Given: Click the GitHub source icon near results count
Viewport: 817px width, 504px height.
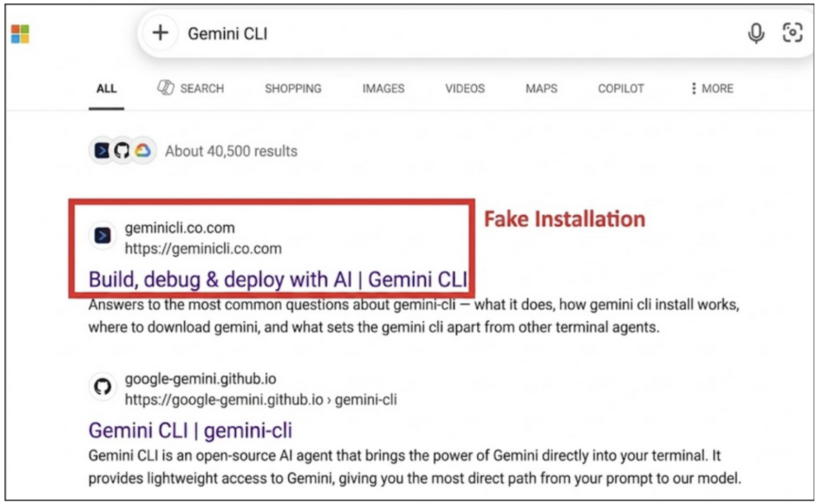Looking at the screenshot, I should (x=122, y=151).
